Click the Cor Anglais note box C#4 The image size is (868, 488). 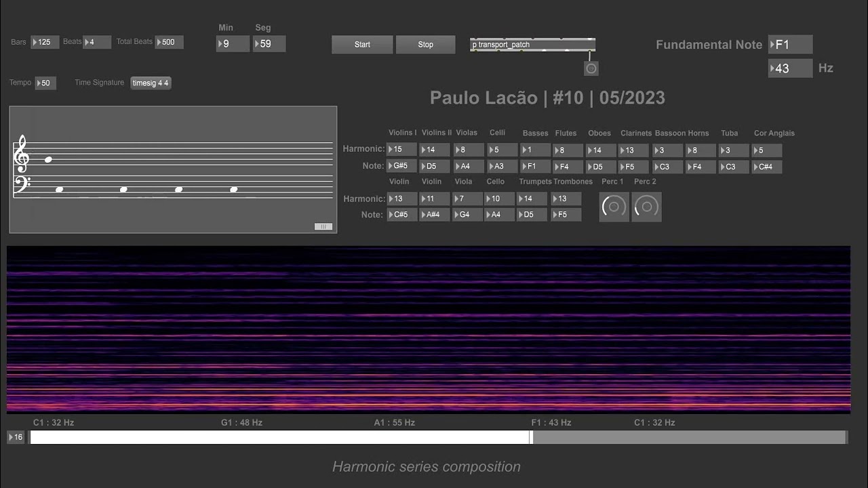pyautogui.click(x=767, y=166)
